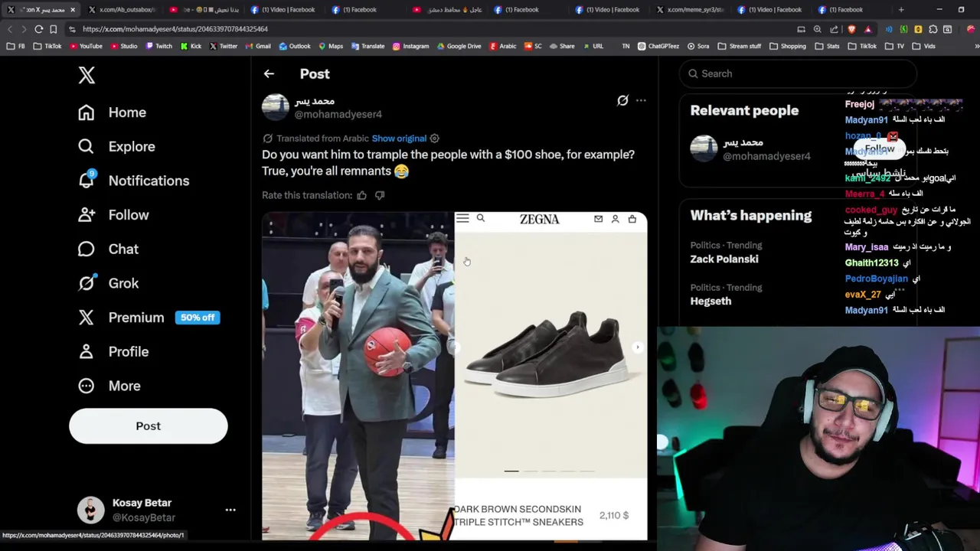Switch to the x.com/Ab_outsabox tab

click(122, 10)
